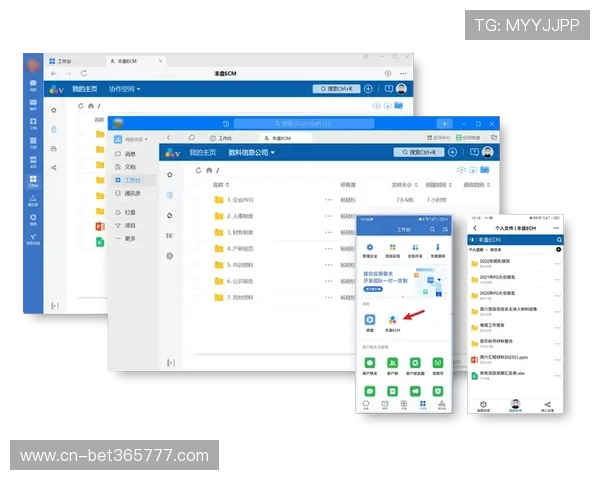Open the 丰盘ECM app icon on mobile
This screenshot has width=600, height=480.
(393, 319)
